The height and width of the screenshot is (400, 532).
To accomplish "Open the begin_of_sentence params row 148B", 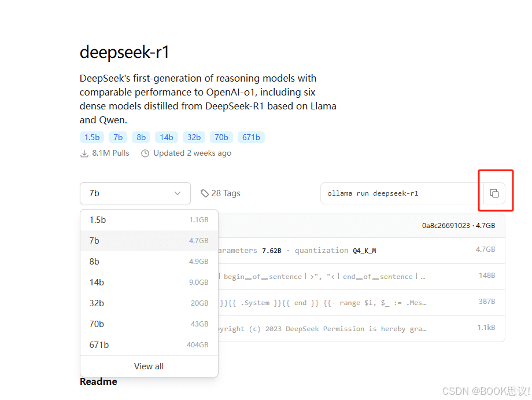I will (x=361, y=277).
